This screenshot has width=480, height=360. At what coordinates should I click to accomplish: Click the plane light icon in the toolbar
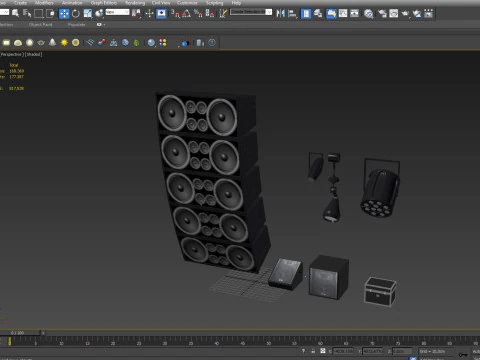click(x=6, y=42)
